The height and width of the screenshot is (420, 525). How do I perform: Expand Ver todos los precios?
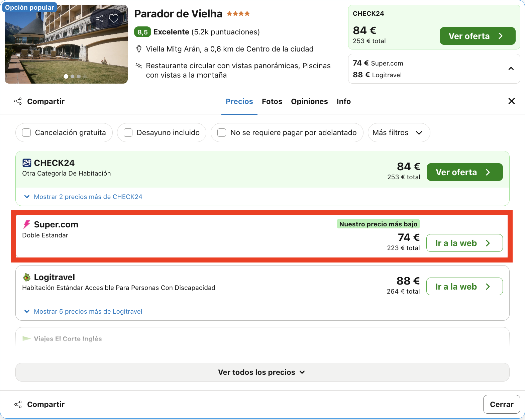(262, 372)
